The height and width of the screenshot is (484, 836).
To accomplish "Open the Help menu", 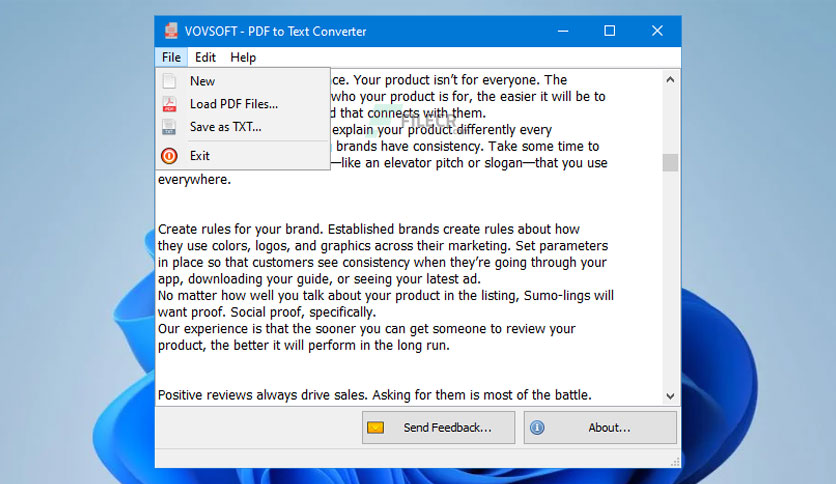I will [243, 57].
